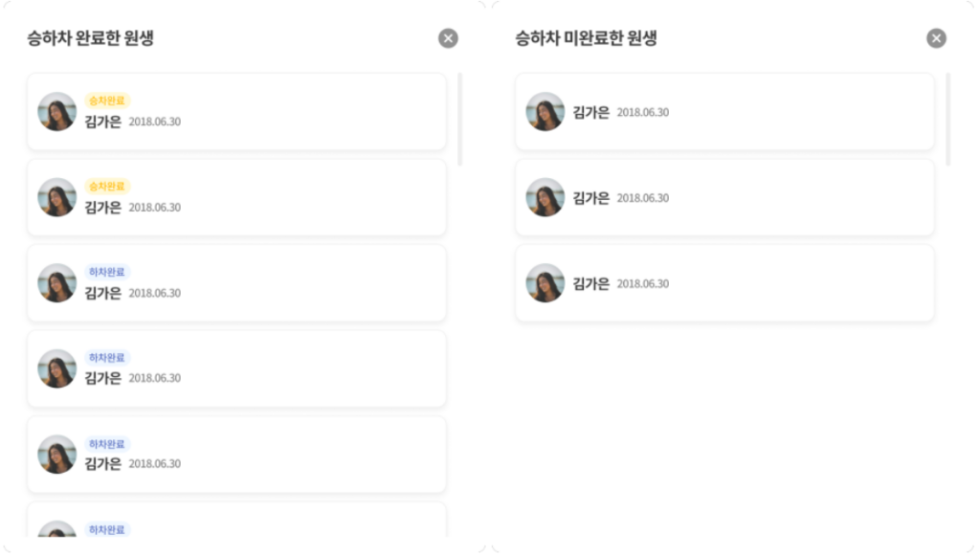The width and height of the screenshot is (980, 556).
Task: Click the first yellow 승차완료 badge
Action: tap(107, 100)
